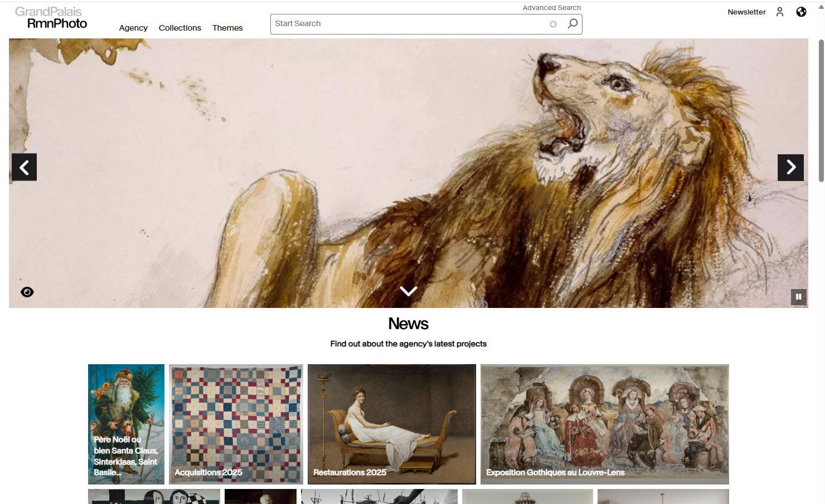Open the Acquisitions 2025 quilt thumbnail
This screenshot has width=825, height=504.
[236, 424]
